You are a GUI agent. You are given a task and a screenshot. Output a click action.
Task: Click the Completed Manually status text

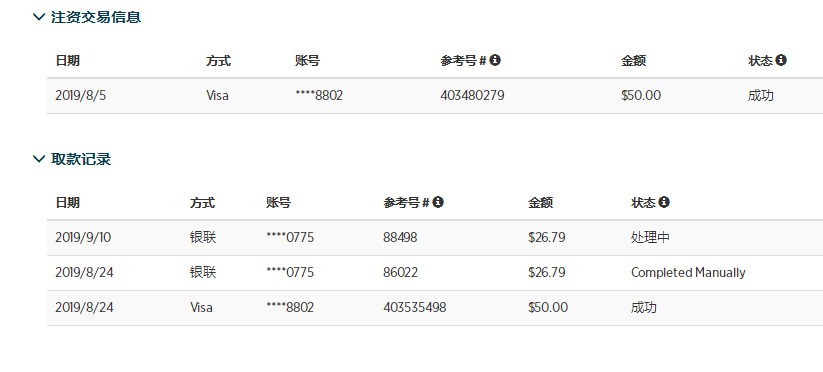688,273
